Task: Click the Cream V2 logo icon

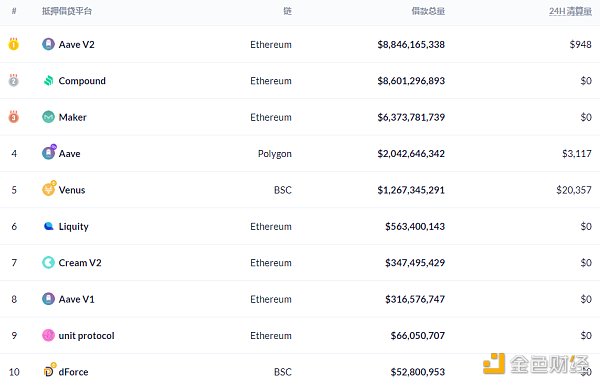Action: pos(48,263)
